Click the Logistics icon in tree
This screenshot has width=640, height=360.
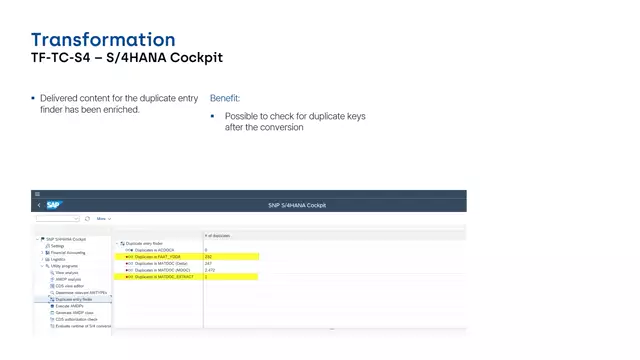pos(48,259)
